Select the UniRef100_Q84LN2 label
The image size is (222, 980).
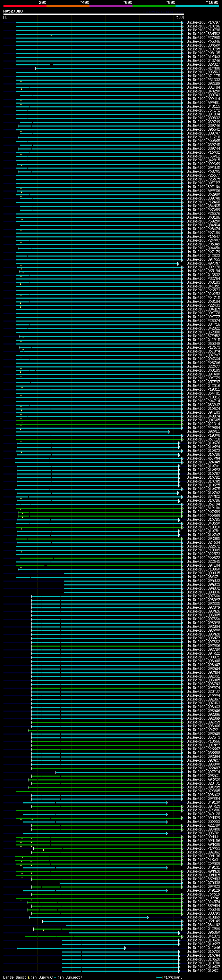click(x=203, y=925)
